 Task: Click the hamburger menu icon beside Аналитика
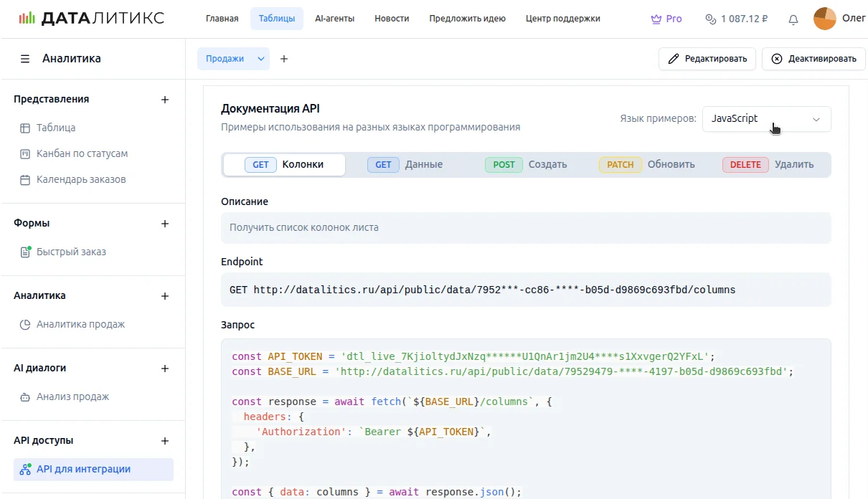(x=25, y=59)
